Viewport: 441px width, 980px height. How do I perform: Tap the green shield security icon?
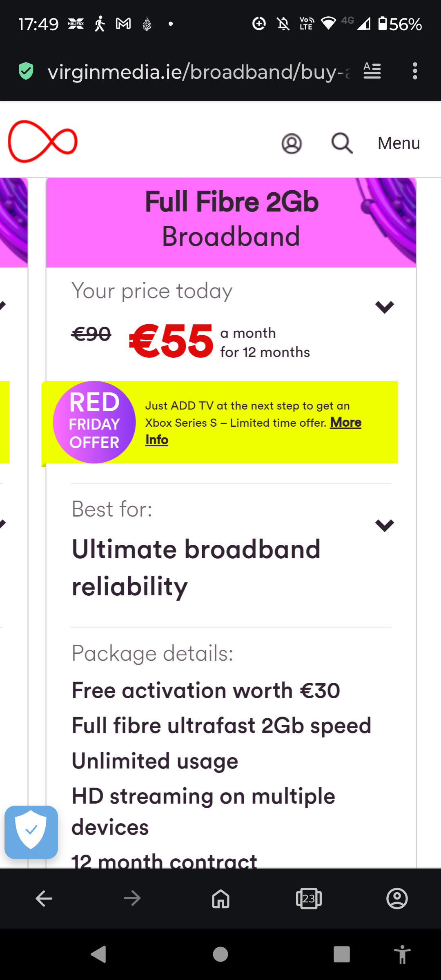pos(26,71)
